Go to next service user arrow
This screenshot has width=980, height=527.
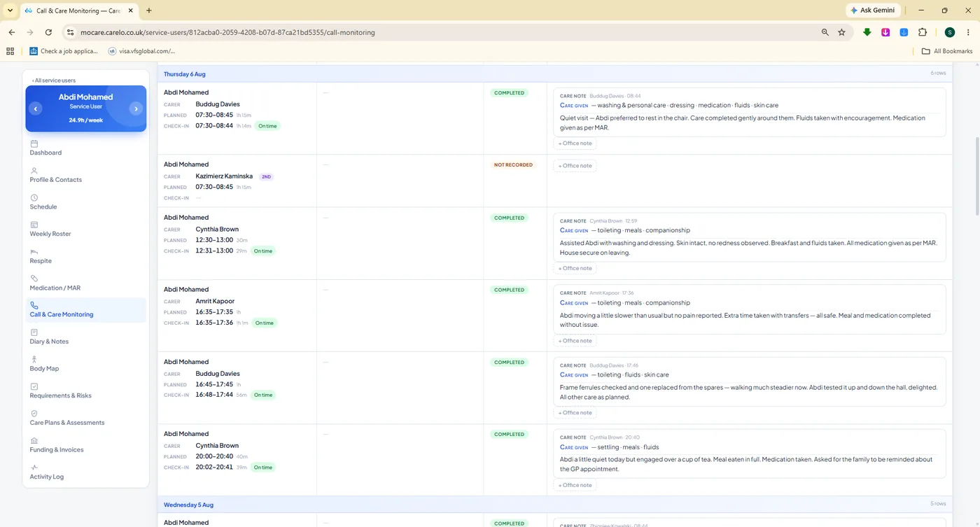pyautogui.click(x=136, y=108)
